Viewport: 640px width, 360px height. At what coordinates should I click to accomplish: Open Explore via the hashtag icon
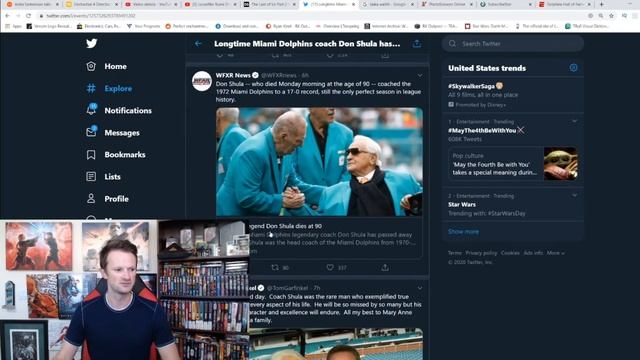(91, 88)
